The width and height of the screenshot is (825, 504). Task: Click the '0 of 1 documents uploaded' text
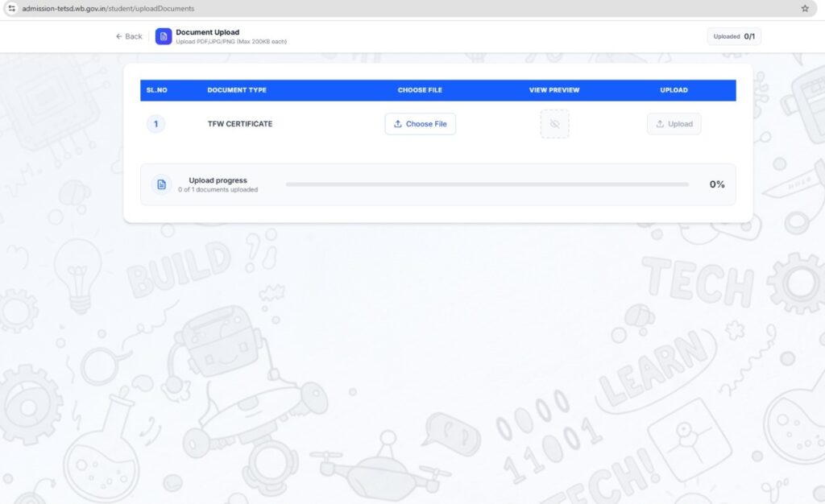(218, 190)
